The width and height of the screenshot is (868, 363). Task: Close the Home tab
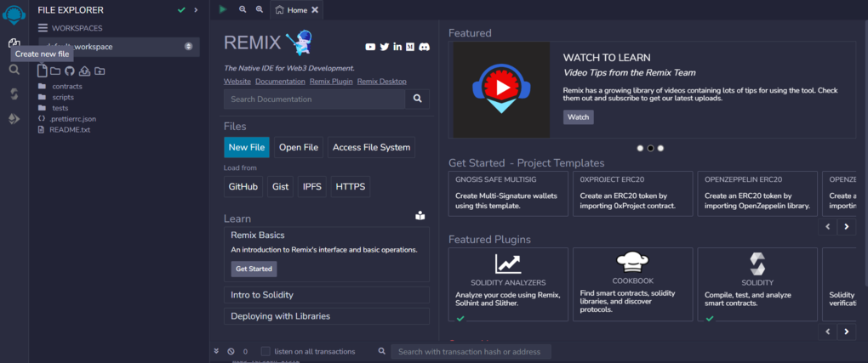(x=315, y=10)
